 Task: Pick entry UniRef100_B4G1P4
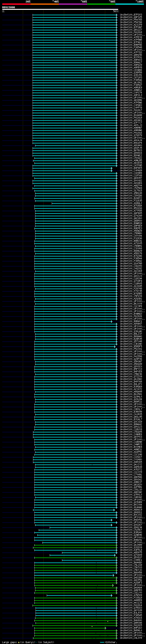pyautogui.click(x=131, y=143)
